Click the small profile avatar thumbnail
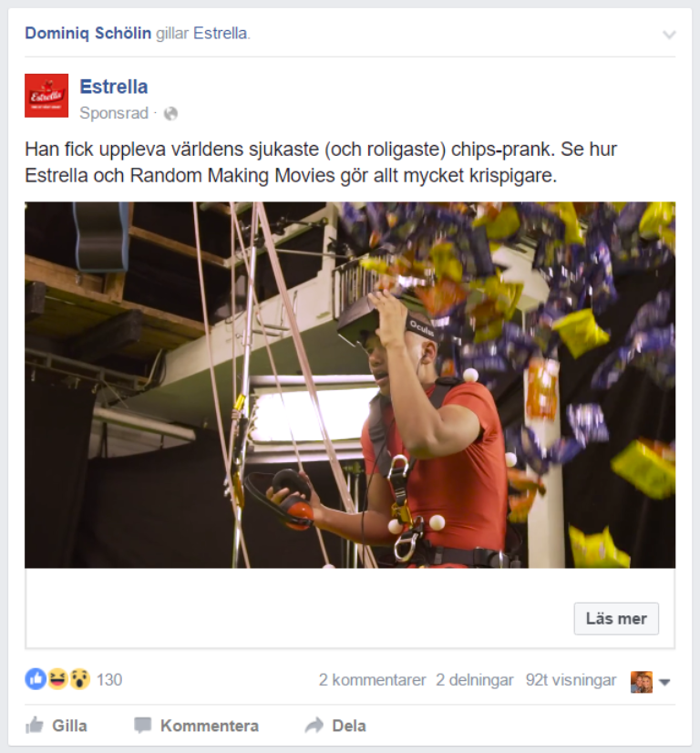The height and width of the screenshot is (753, 700). 642,682
